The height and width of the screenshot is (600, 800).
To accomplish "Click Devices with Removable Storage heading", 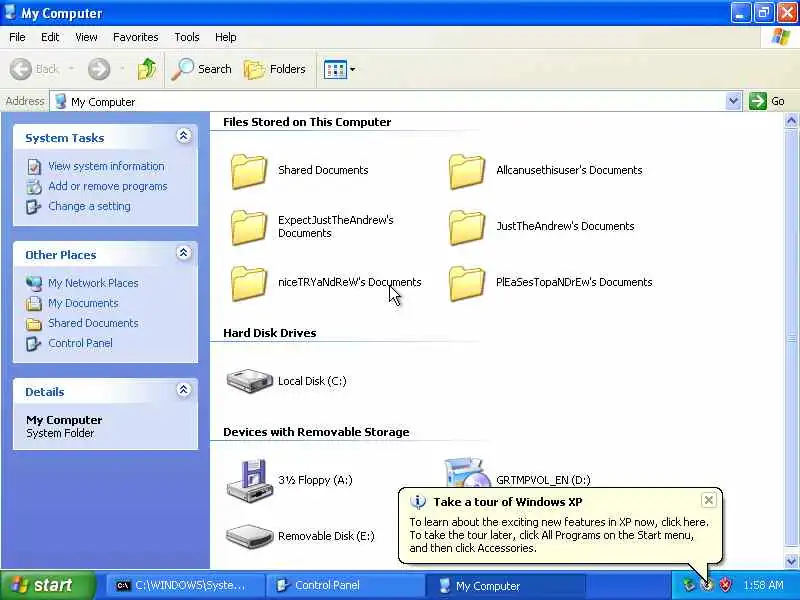I will pyautogui.click(x=316, y=432).
